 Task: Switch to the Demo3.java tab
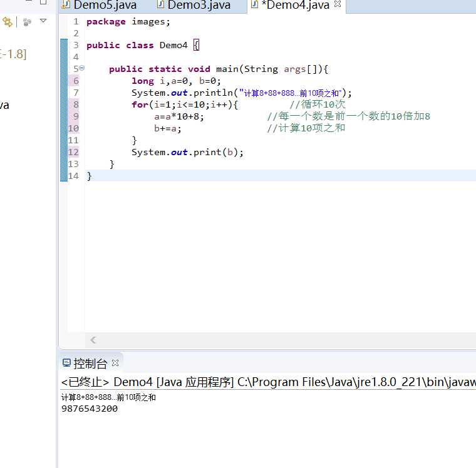click(x=199, y=5)
